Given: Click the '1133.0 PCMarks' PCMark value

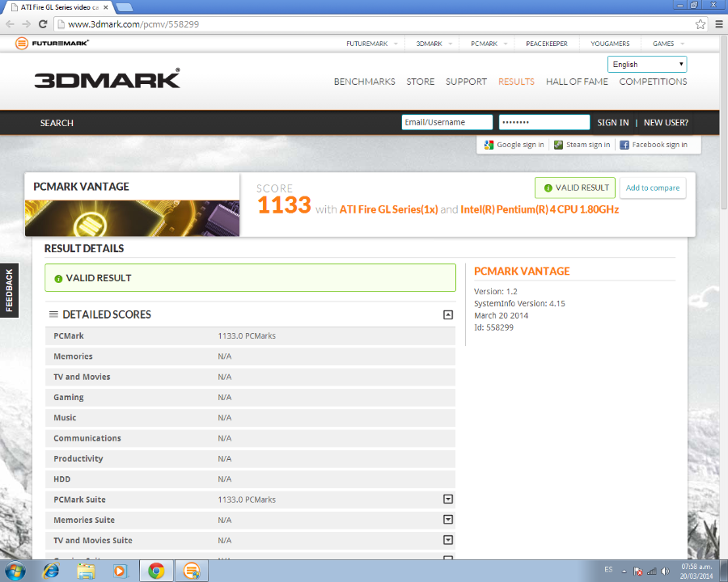Looking at the screenshot, I should 247,336.
